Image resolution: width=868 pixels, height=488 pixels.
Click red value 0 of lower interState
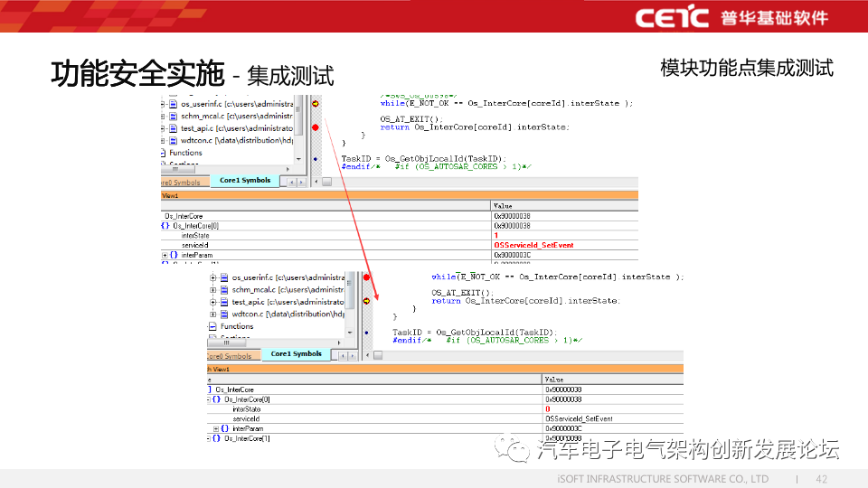(548, 409)
